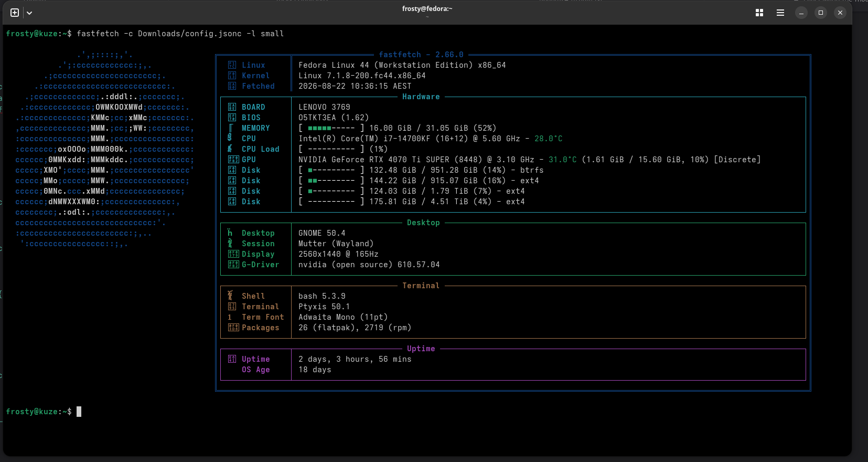Click the BIOS version 05TKT3EA (1.62)
This screenshot has width=868, height=462.
[334, 118]
